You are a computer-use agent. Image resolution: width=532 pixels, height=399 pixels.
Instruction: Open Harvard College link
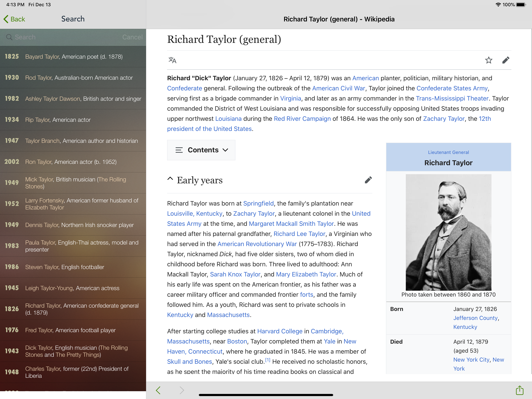(280, 331)
